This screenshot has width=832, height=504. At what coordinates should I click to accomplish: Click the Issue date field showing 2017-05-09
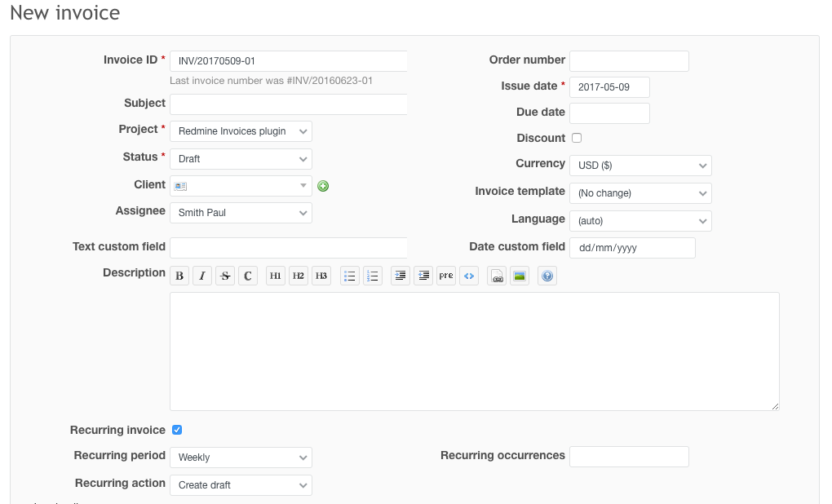(x=609, y=86)
